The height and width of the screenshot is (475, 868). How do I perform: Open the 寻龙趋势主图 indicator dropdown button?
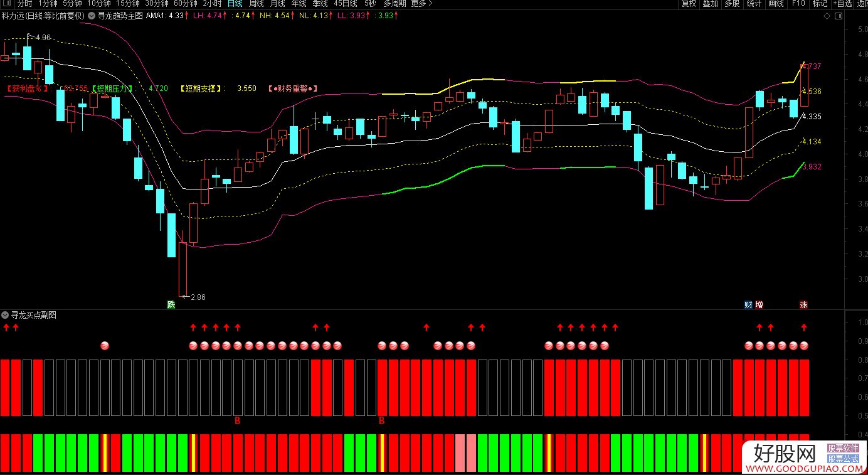tap(92, 16)
